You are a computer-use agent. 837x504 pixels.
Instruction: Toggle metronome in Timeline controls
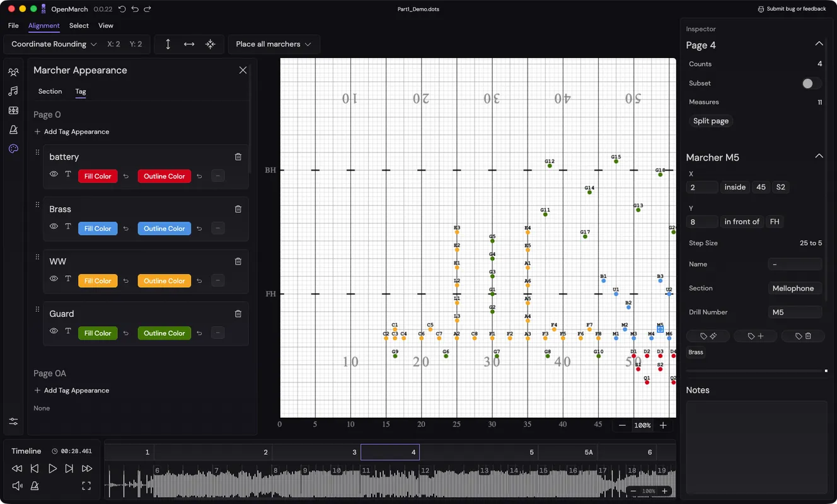point(35,486)
